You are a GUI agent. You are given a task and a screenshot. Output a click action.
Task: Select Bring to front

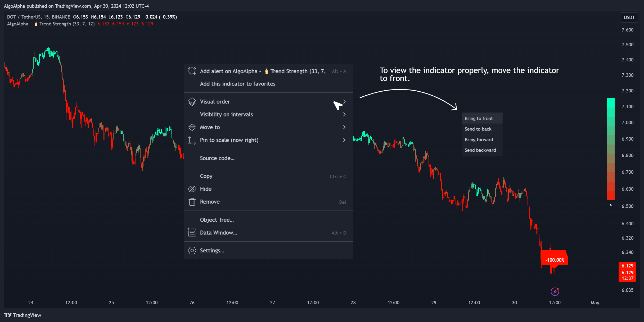click(x=482, y=118)
